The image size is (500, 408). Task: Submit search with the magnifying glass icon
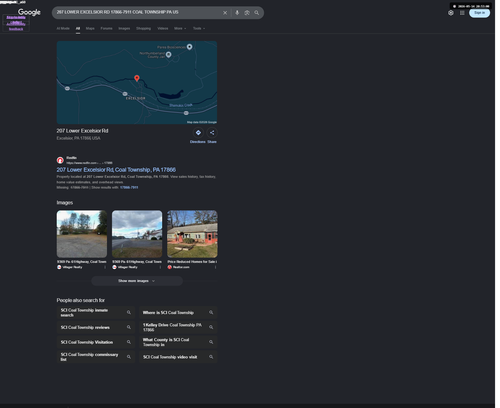click(257, 13)
